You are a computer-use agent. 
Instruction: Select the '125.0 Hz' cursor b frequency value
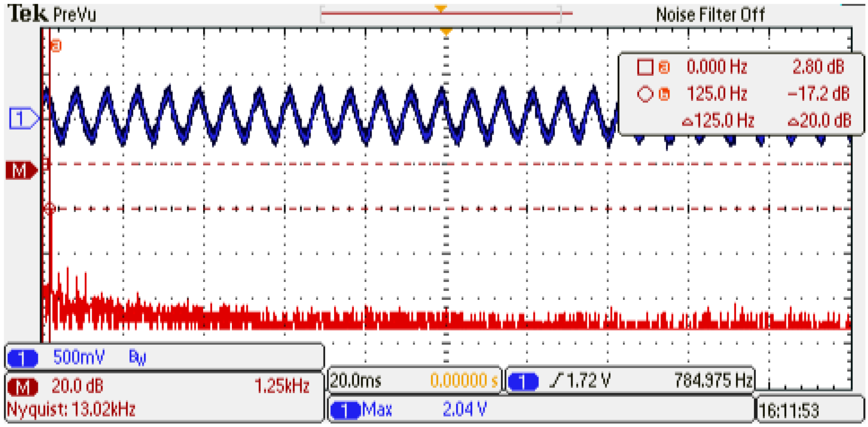tap(717, 94)
